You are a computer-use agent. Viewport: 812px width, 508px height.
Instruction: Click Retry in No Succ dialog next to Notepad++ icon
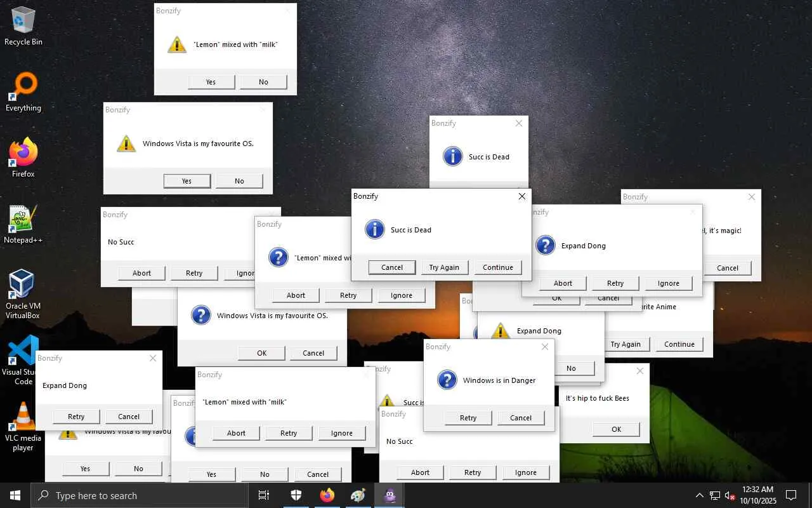tap(194, 273)
